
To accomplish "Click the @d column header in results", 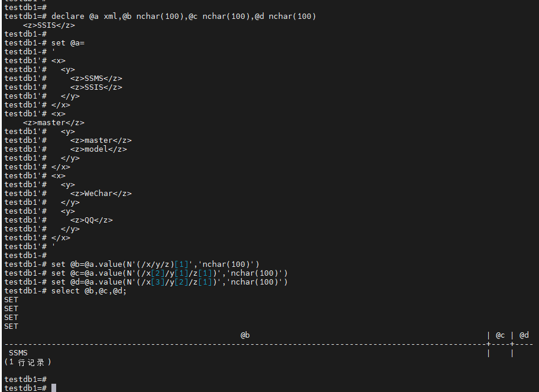I will [x=524, y=335].
